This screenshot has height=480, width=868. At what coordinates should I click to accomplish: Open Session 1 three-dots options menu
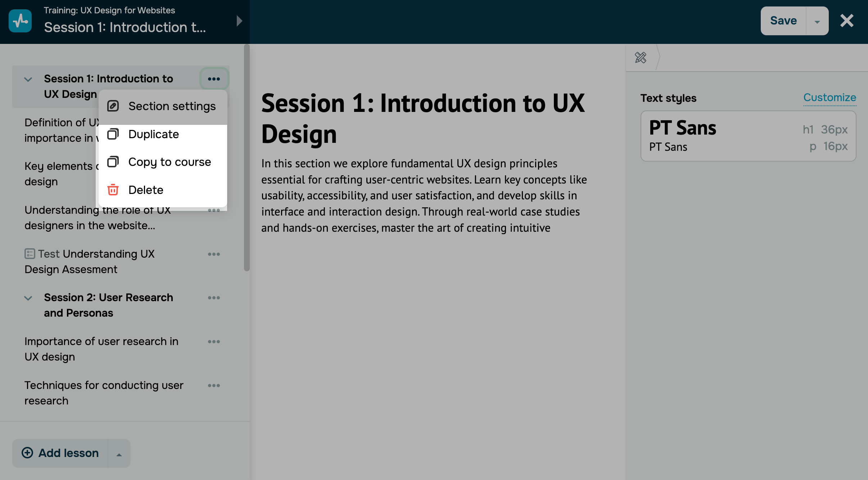(214, 79)
